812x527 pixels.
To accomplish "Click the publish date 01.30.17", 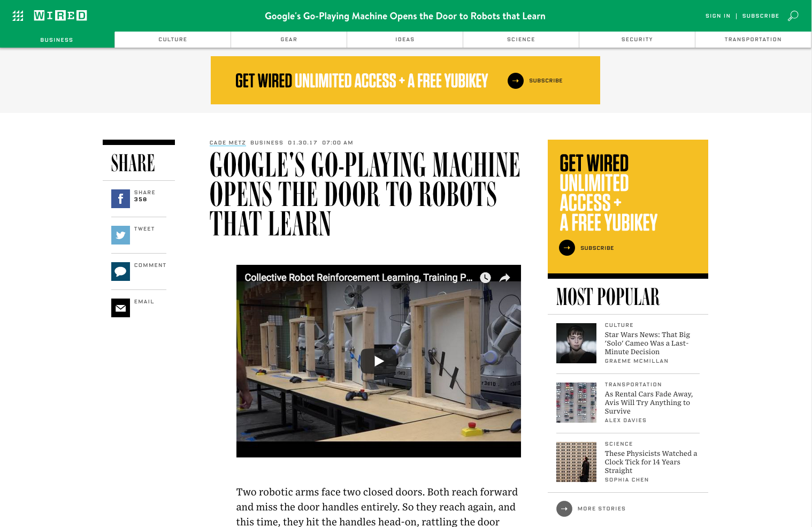I will [303, 143].
